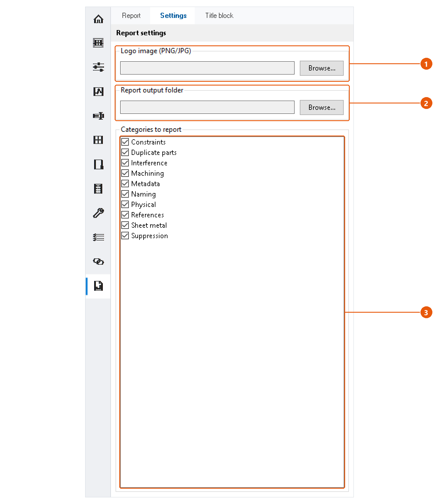Click the Report output folder field
Image resolution: width=439 pixels, height=504 pixels.
pyautogui.click(x=207, y=107)
